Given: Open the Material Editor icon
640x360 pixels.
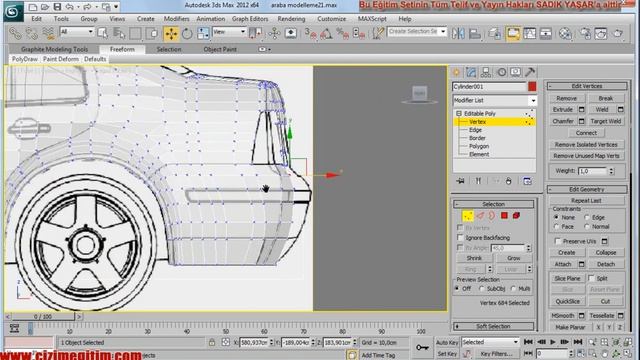Looking at the screenshot, I should (x=565, y=33).
